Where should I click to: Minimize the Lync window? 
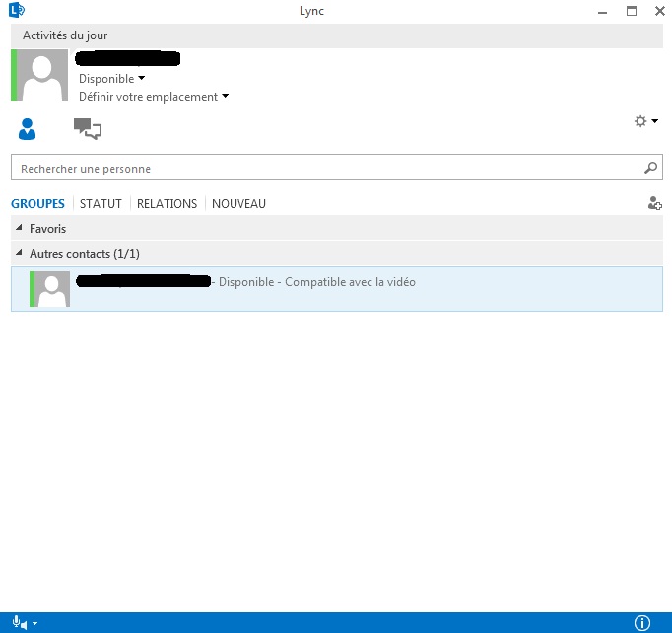(602, 12)
